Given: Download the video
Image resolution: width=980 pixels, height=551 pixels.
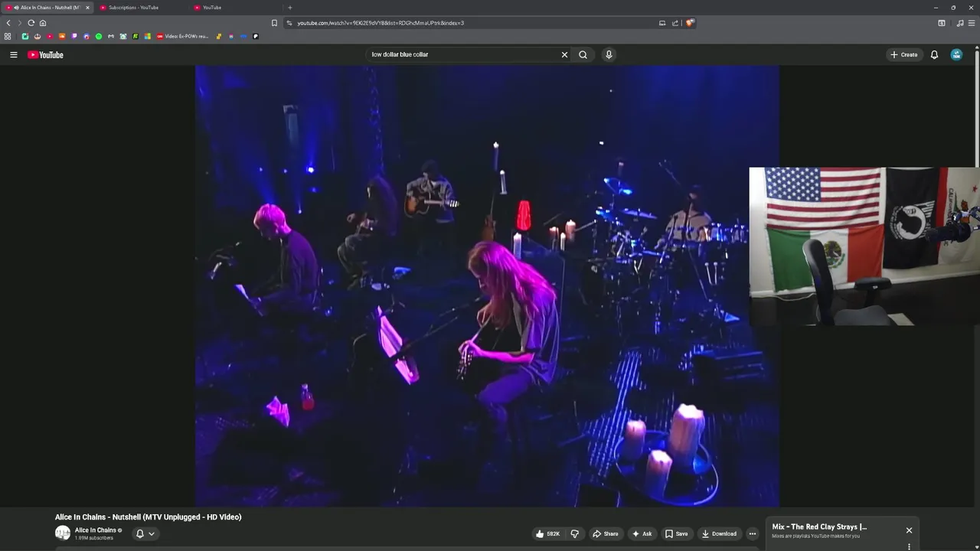Looking at the screenshot, I should pos(719,533).
